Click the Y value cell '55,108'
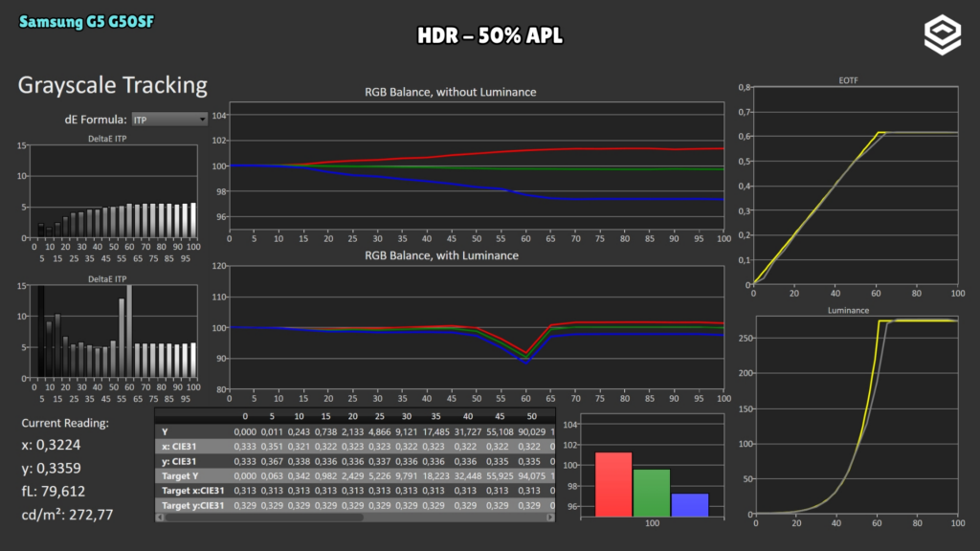Viewport: 980px width, 551px height. coord(500,431)
